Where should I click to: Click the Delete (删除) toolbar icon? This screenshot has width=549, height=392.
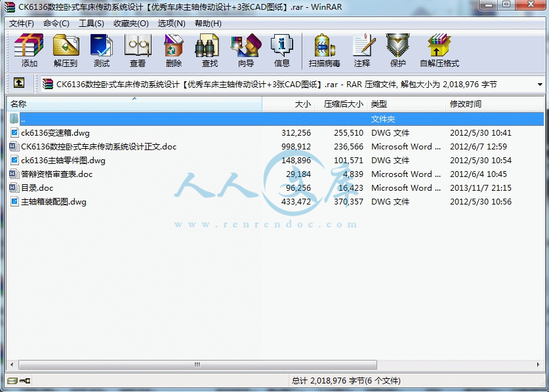[x=174, y=45]
